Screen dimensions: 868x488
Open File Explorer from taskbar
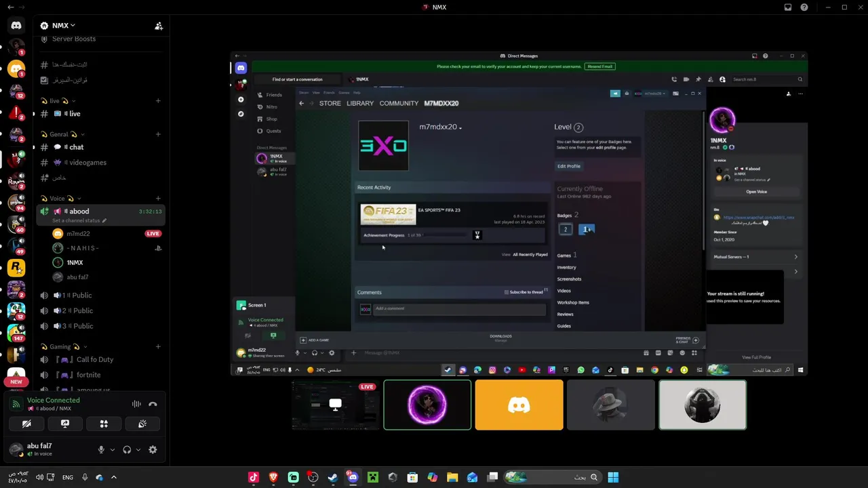(452, 477)
